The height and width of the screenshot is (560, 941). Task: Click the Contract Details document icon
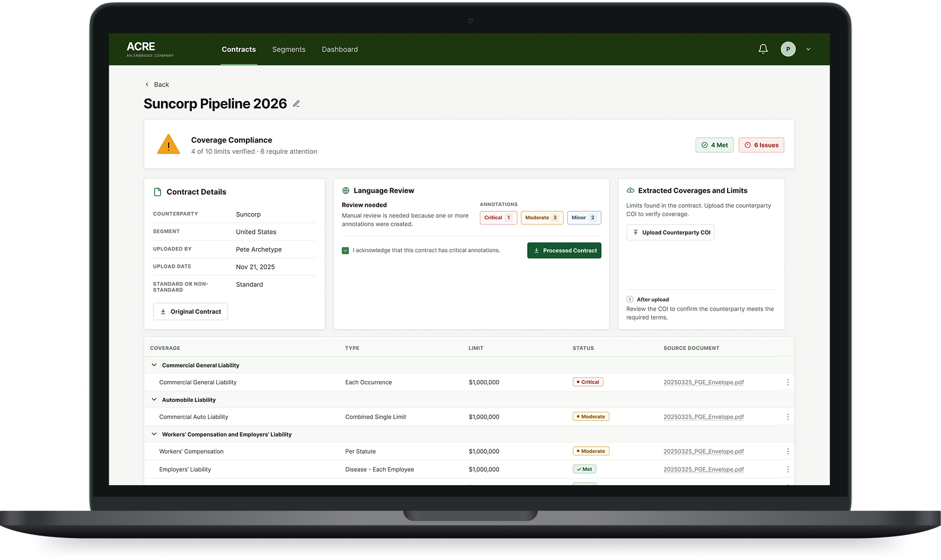click(157, 192)
